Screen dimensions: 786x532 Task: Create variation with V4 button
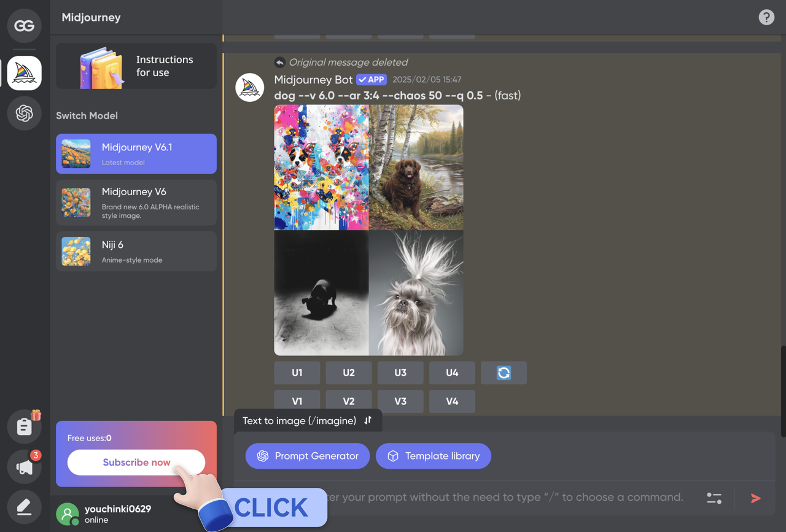pos(452,401)
